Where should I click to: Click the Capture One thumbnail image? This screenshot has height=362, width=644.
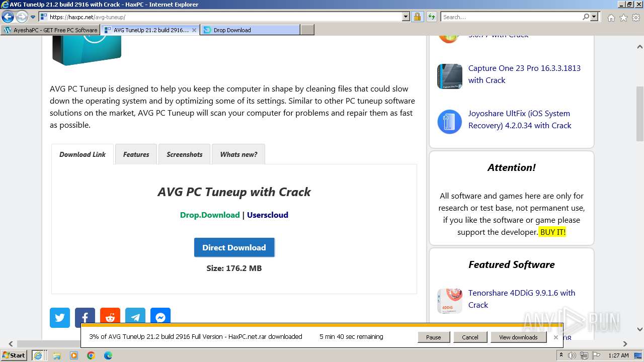point(450,76)
